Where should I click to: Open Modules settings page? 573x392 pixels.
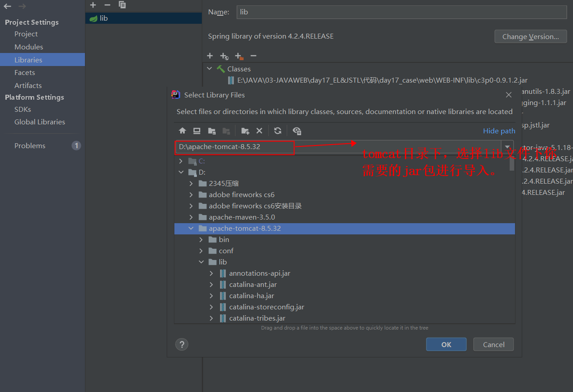coord(29,47)
